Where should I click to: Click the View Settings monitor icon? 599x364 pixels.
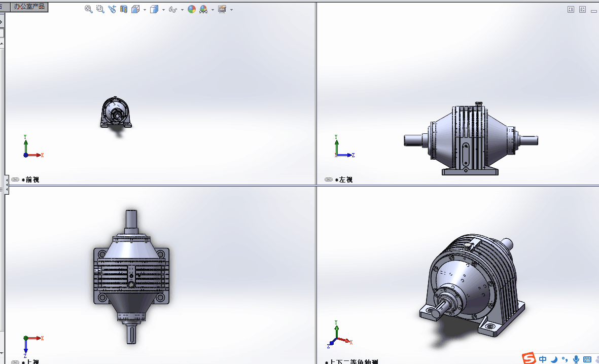pos(222,9)
